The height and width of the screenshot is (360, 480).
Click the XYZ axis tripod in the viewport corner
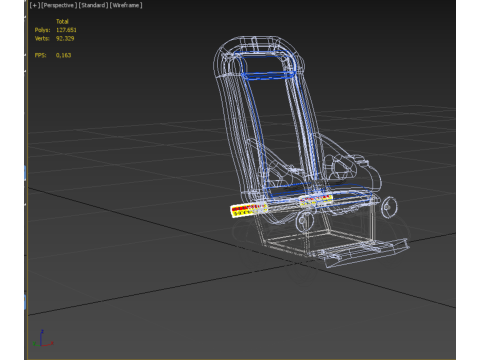tap(42, 338)
